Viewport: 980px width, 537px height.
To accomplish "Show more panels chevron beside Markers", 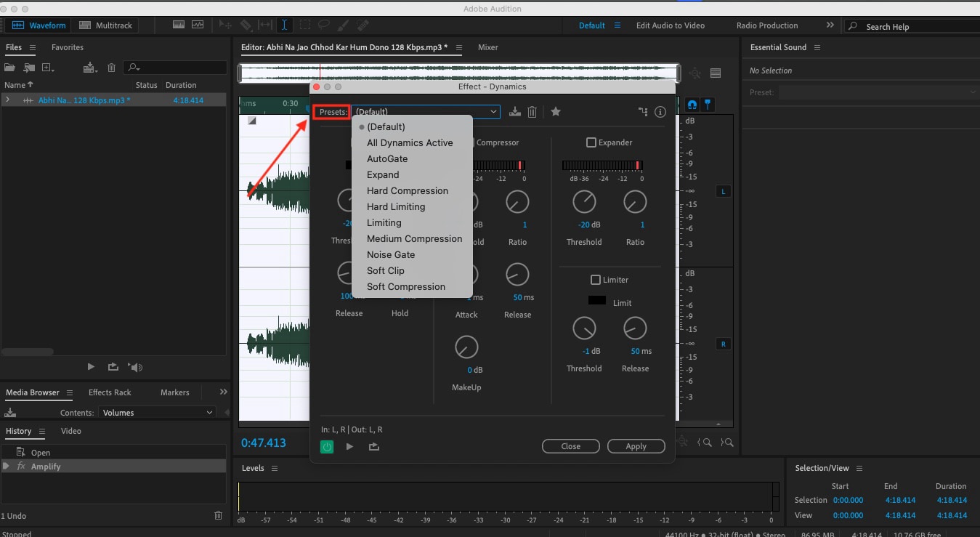I will click(x=223, y=392).
